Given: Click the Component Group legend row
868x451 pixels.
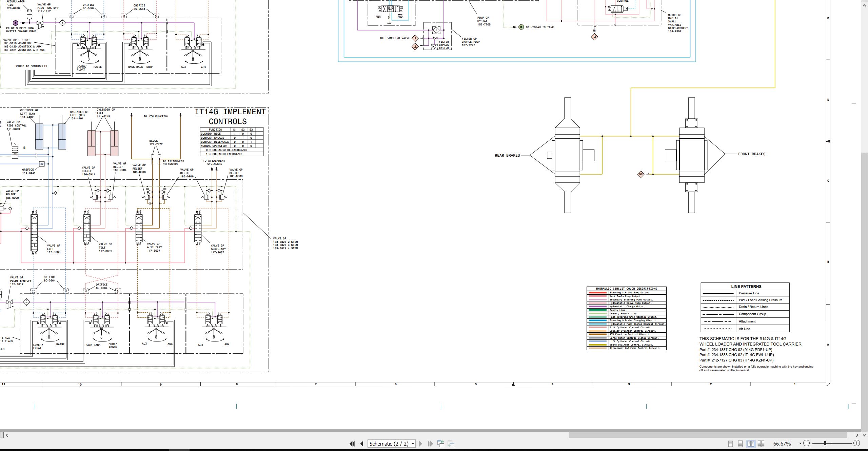Looking at the screenshot, I should click(745, 314).
